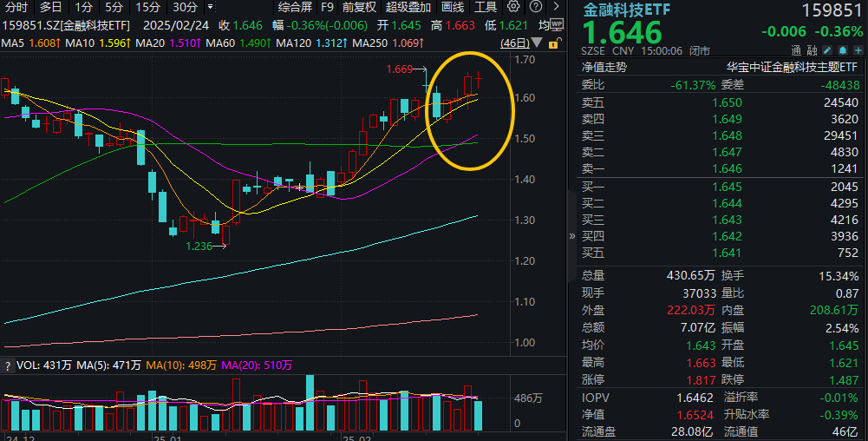868x441 pixels.
Task: Click the bell alert icon
Action: click(843, 50)
